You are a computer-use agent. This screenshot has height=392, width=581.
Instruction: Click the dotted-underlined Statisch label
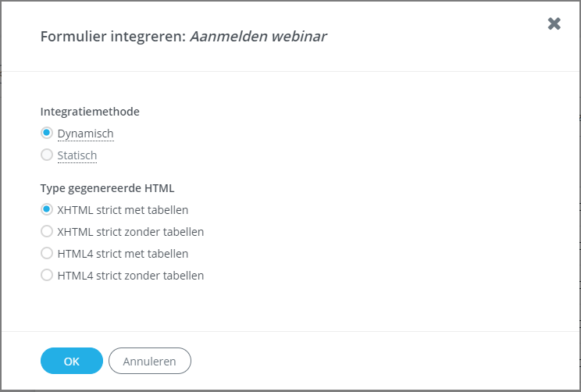click(x=77, y=155)
